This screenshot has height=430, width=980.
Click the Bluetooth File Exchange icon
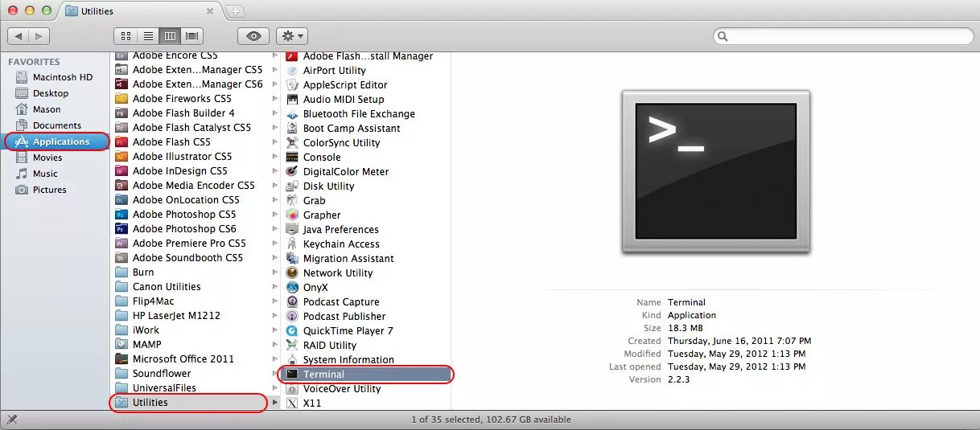coord(293,114)
